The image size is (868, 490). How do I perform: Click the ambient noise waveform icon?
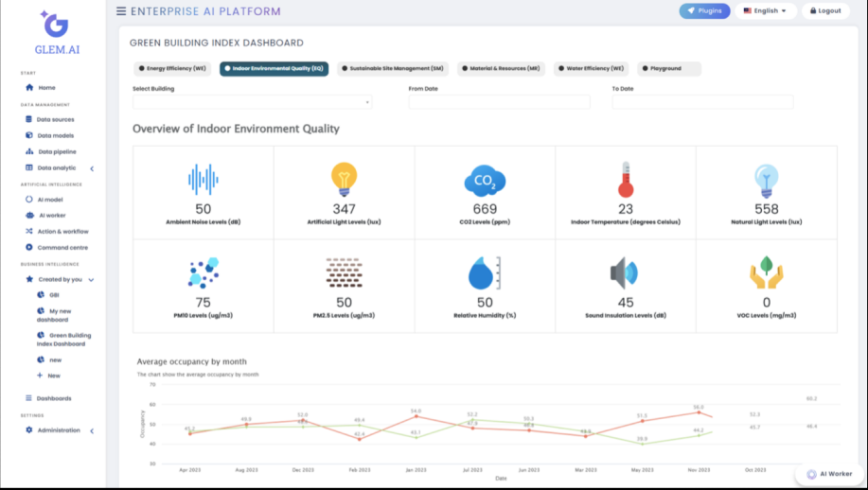[x=204, y=179]
